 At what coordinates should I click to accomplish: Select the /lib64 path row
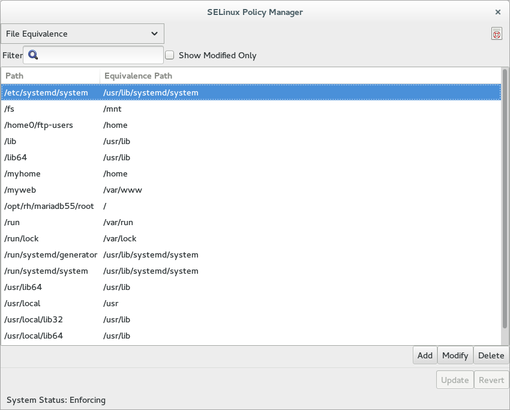click(251, 157)
